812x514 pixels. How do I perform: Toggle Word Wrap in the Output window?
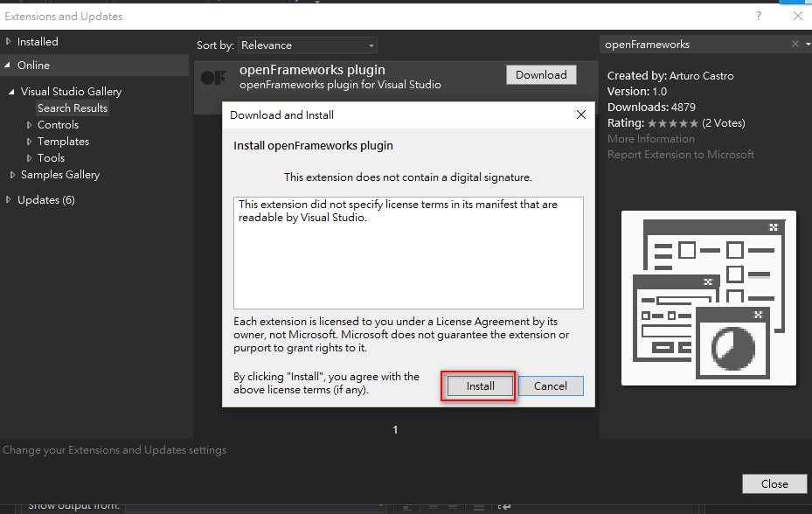[503, 505]
